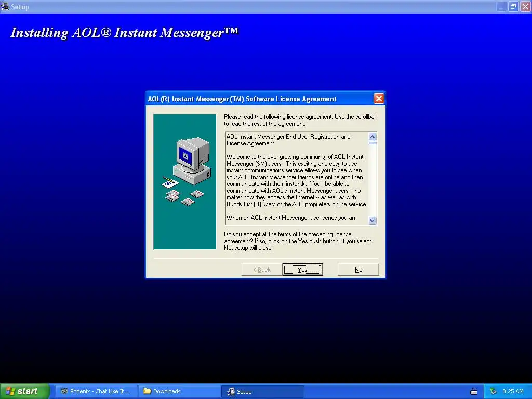The image size is (532, 399).
Task: Open the Windows start menu
Action: 25,391
